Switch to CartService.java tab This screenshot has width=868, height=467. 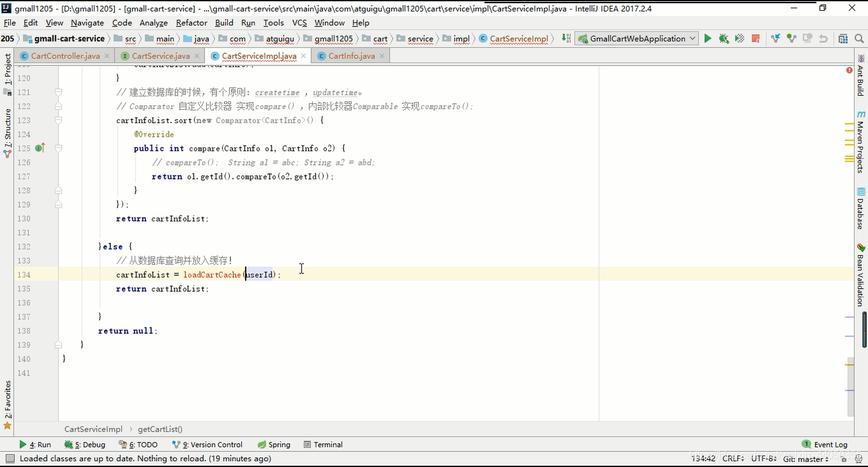161,56
